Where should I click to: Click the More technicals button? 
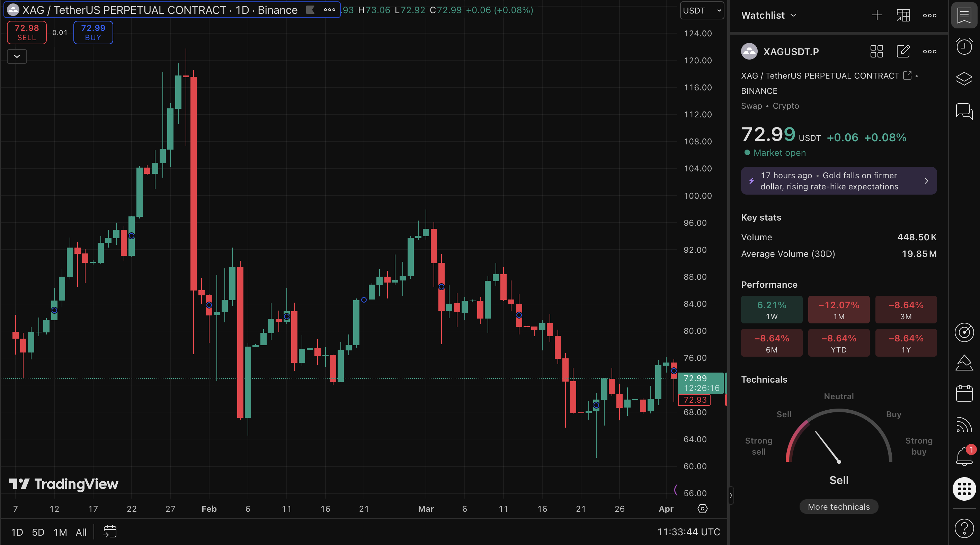[x=838, y=506]
